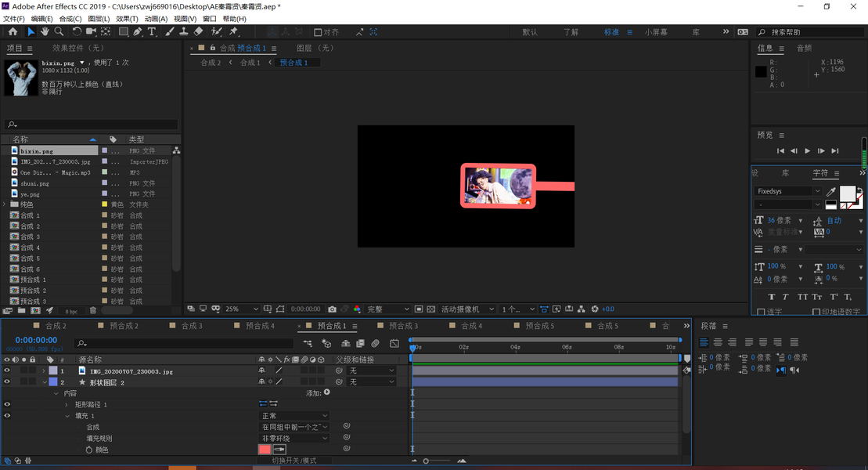Select the Pan Behind anchor point tool
The height and width of the screenshot is (470, 868).
(105, 31)
